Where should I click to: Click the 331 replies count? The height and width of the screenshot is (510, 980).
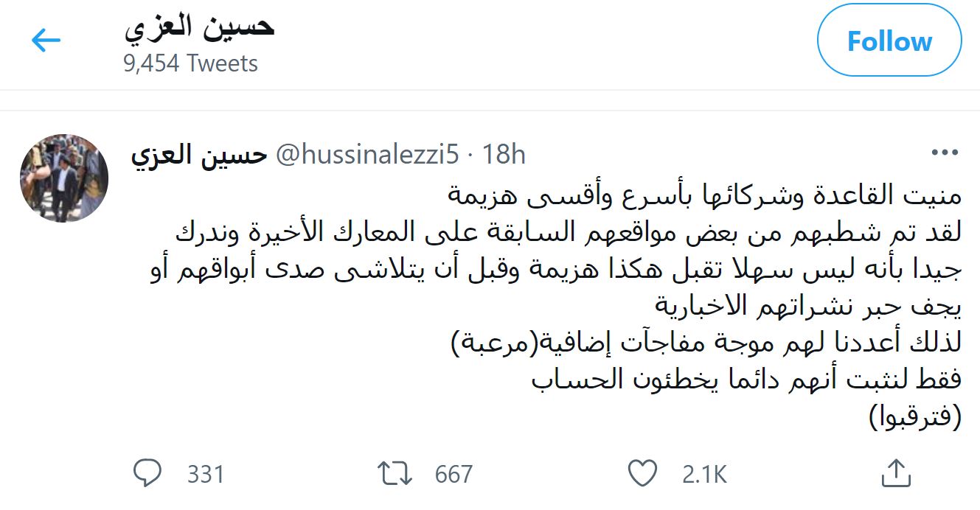(x=205, y=474)
